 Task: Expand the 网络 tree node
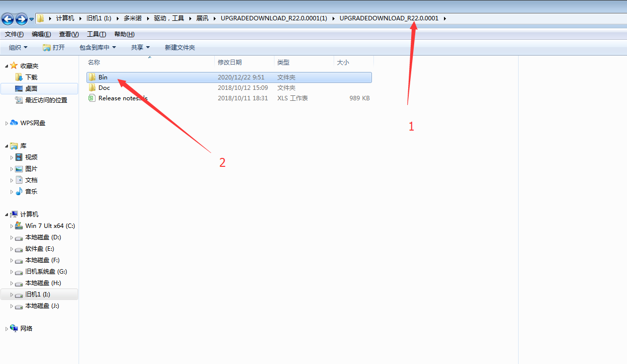pyautogui.click(x=6, y=329)
